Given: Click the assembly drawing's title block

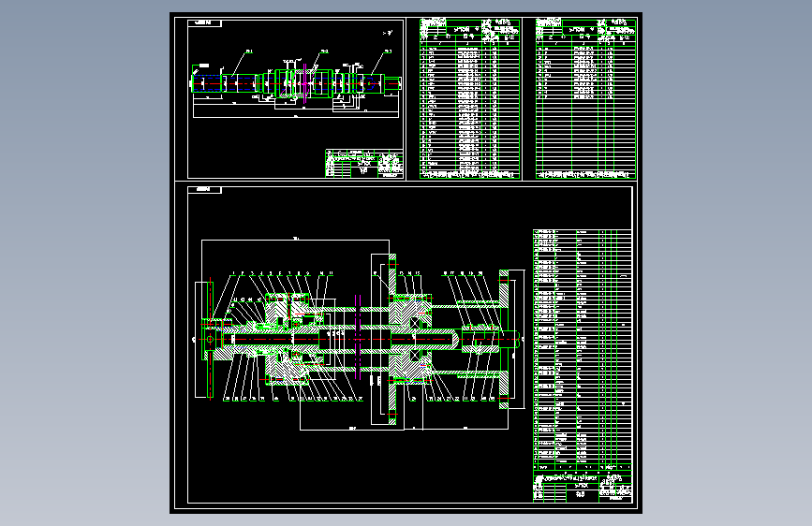Looking at the screenshot, I should tap(582, 487).
